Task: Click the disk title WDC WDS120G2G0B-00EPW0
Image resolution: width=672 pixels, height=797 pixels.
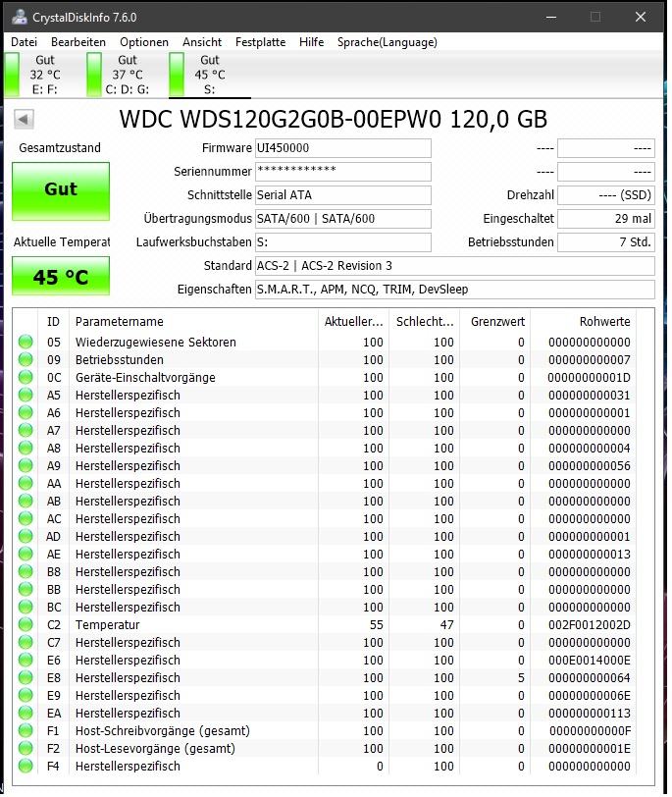Action: coord(281,119)
